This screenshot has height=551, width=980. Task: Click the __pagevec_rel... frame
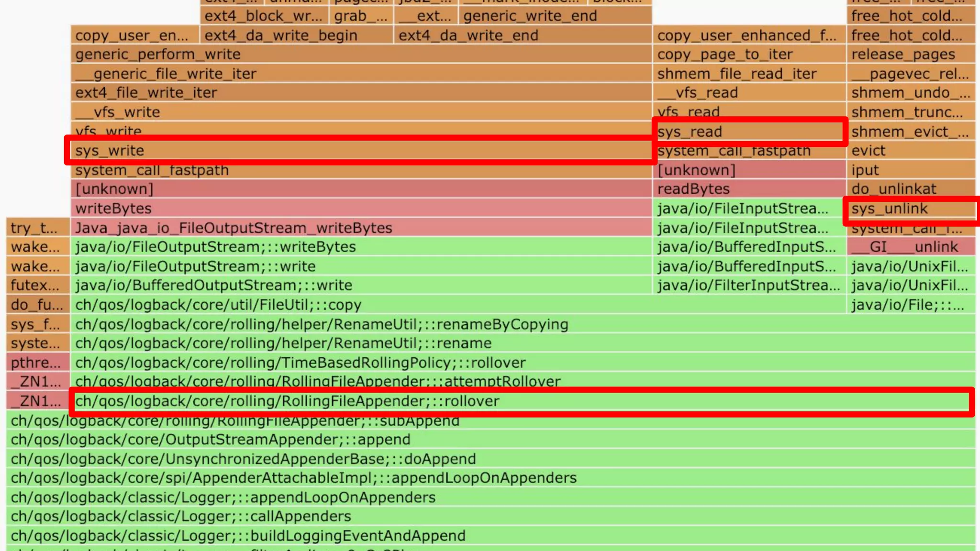(911, 74)
